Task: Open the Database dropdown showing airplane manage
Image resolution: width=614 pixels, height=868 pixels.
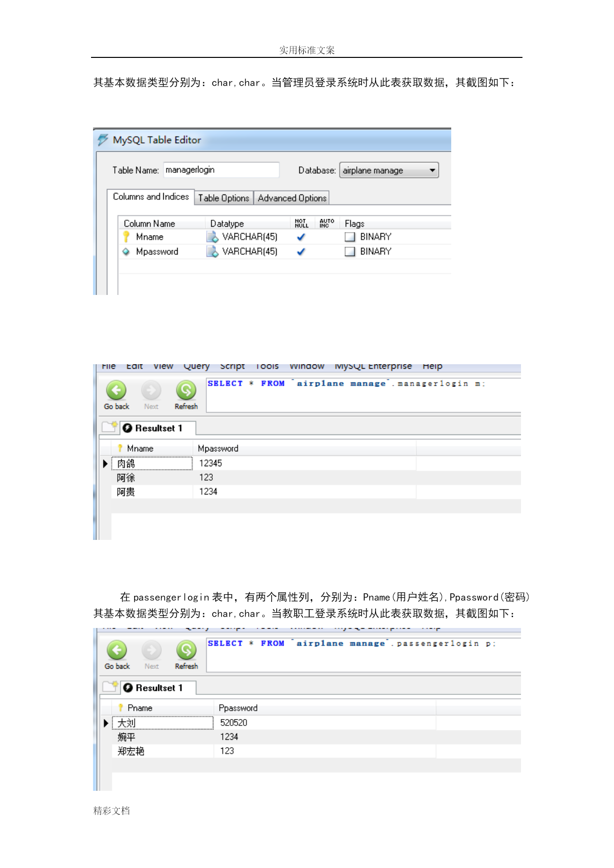Action: (x=389, y=170)
